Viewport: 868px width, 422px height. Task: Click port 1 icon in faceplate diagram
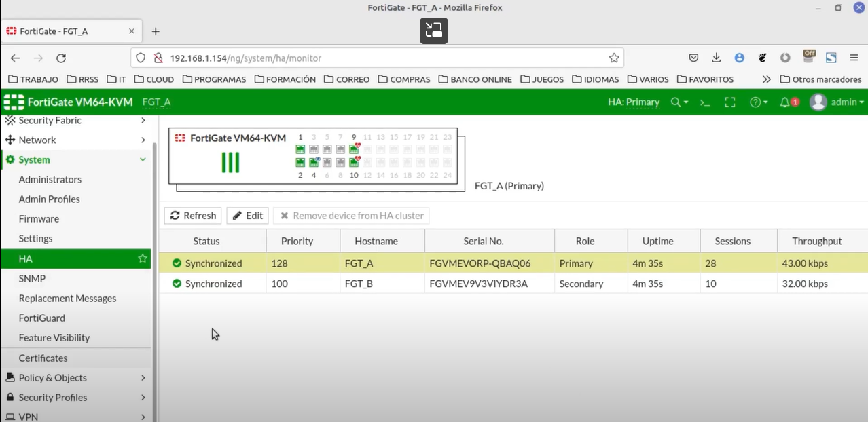click(x=300, y=149)
